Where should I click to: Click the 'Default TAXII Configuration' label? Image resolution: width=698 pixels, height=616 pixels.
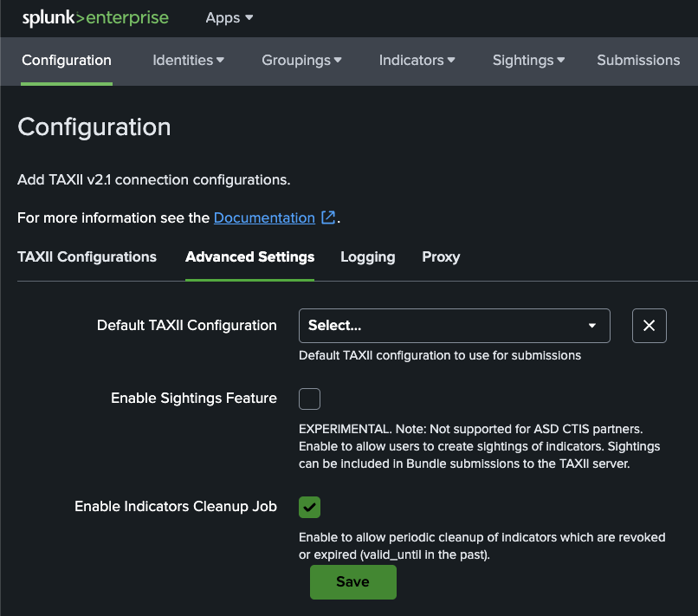(186, 326)
